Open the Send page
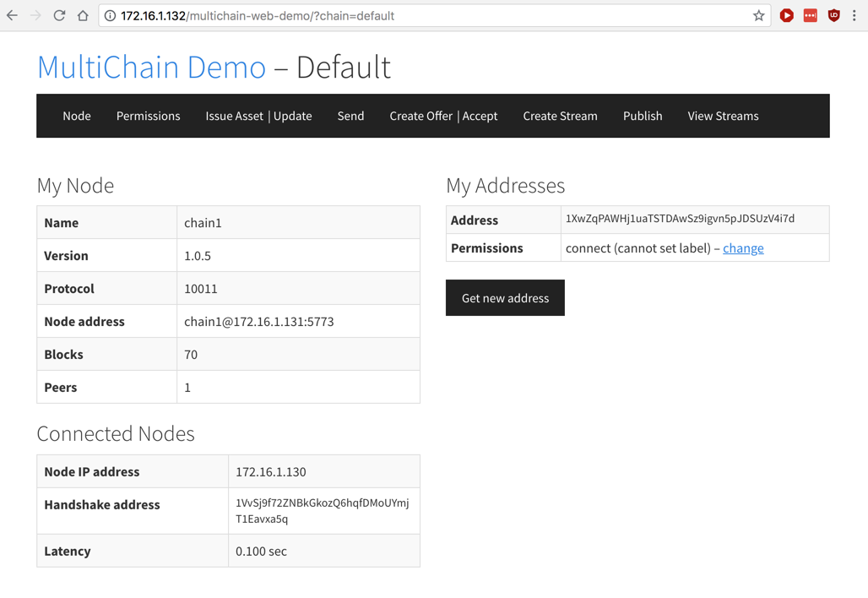 pyautogui.click(x=350, y=116)
